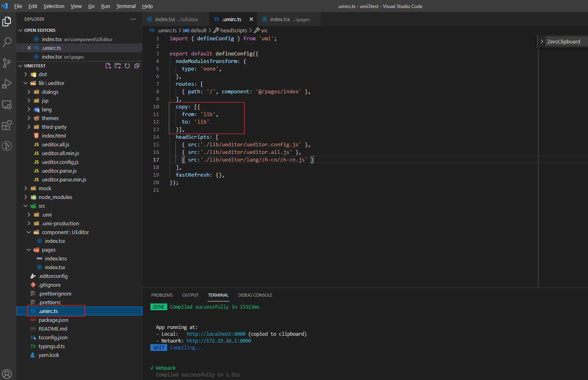Image resolution: width=588 pixels, height=380 pixels.
Task: Open the View menu
Action: [x=76, y=6]
